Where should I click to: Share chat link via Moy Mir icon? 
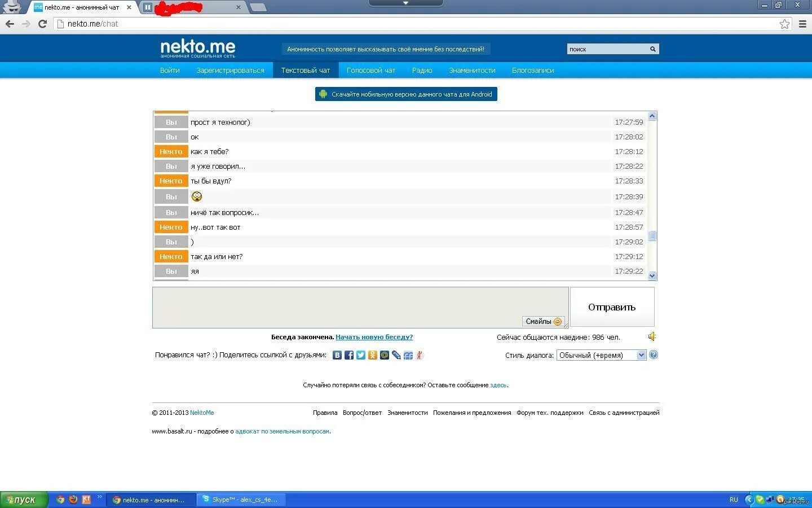point(408,355)
